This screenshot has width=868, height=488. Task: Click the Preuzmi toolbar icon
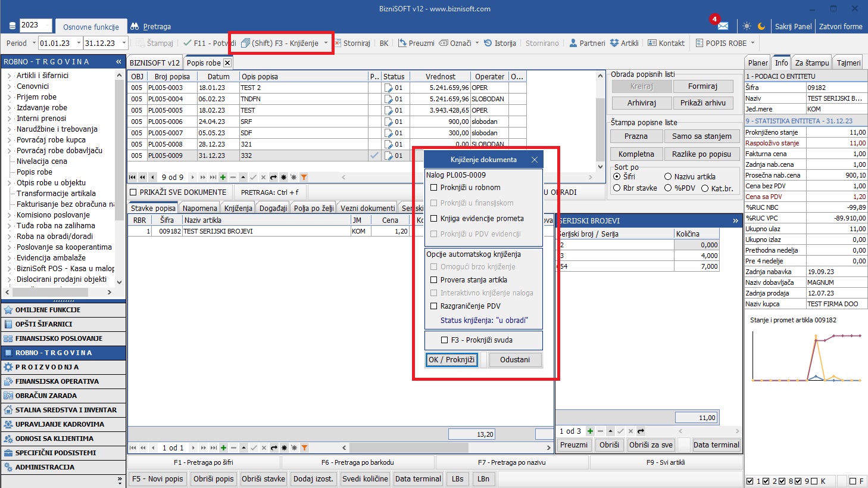point(402,43)
